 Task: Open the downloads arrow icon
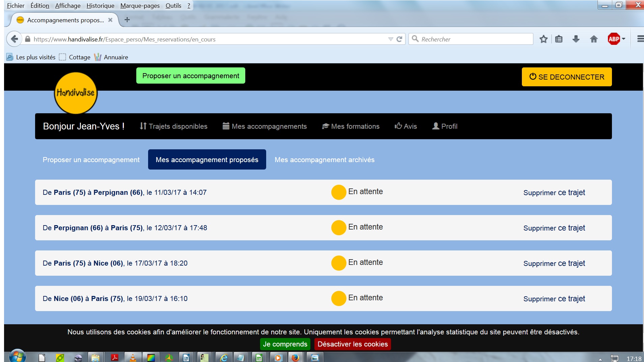point(576,39)
